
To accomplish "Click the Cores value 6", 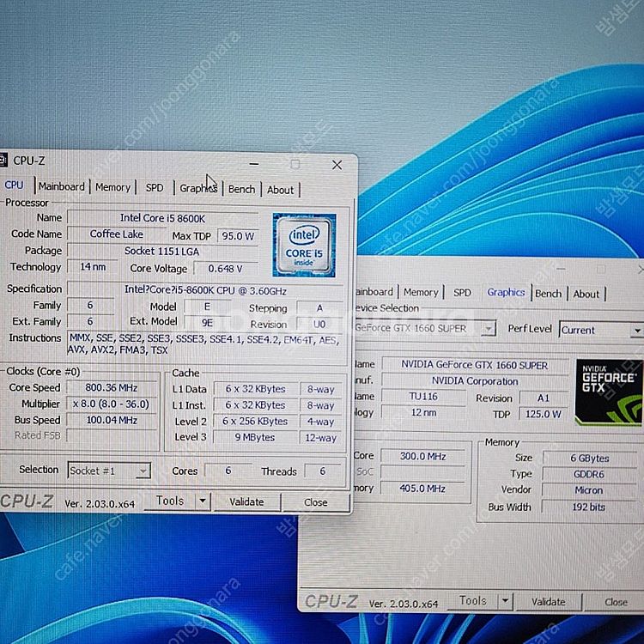I will click(x=228, y=471).
